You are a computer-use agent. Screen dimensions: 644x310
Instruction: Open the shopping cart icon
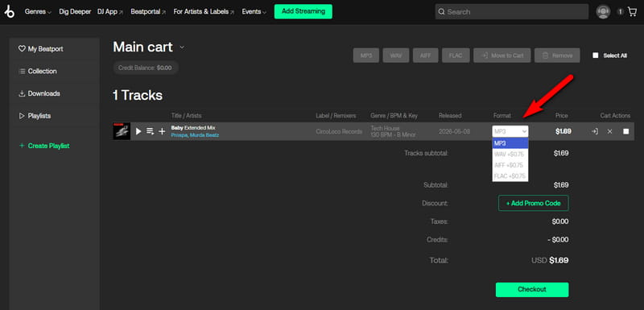[x=632, y=12]
